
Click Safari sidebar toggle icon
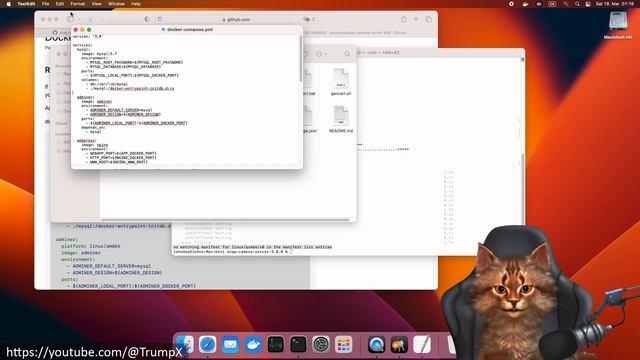coord(70,19)
